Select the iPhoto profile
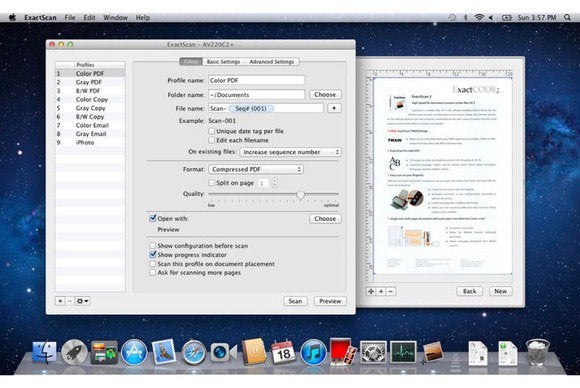The image size is (580, 388). tap(90, 142)
